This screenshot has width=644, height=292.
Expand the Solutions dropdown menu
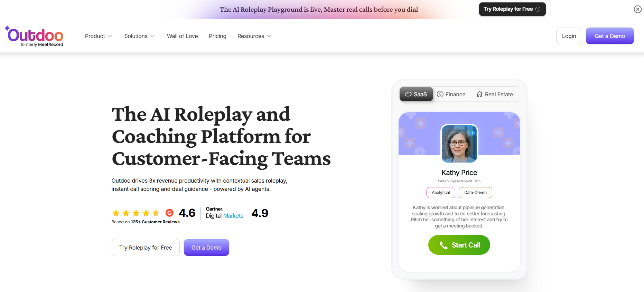[x=139, y=36]
